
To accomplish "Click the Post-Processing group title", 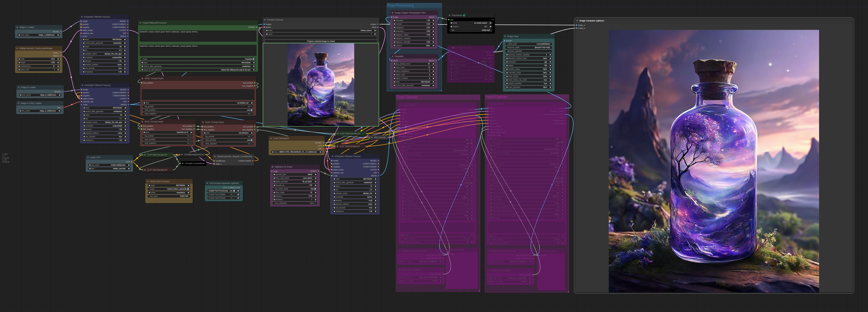I will click(400, 5).
